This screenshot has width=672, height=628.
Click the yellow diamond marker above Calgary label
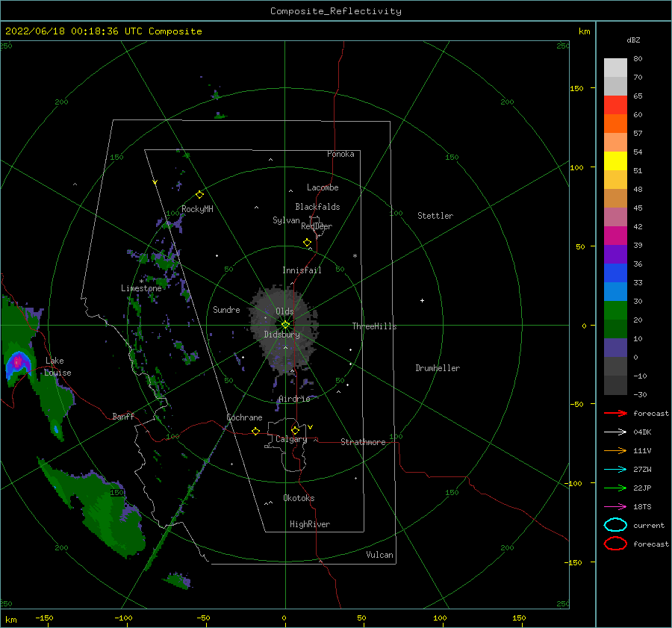[x=295, y=430]
